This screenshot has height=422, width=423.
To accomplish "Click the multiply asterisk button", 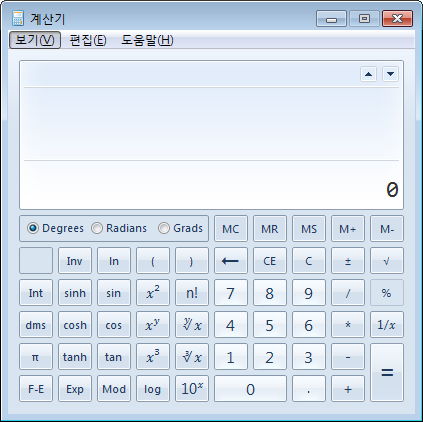I will [348, 325].
